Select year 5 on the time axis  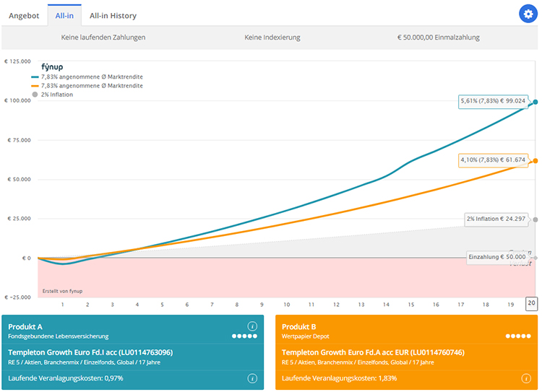[x=162, y=305]
